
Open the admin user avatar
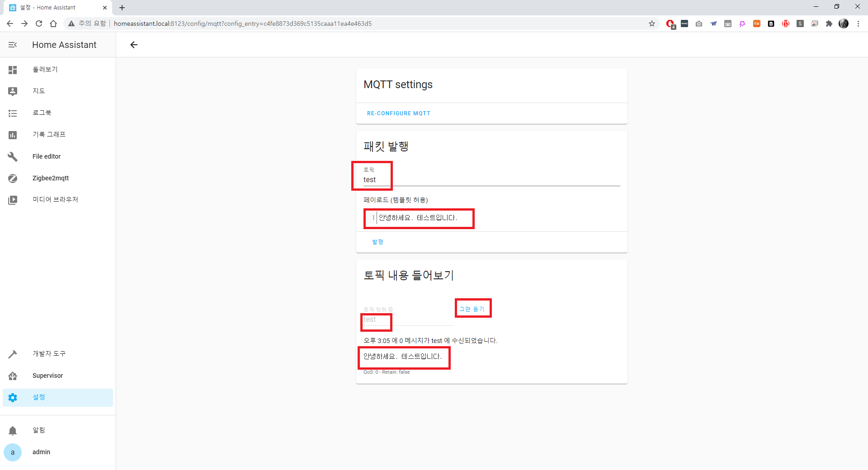(13, 452)
